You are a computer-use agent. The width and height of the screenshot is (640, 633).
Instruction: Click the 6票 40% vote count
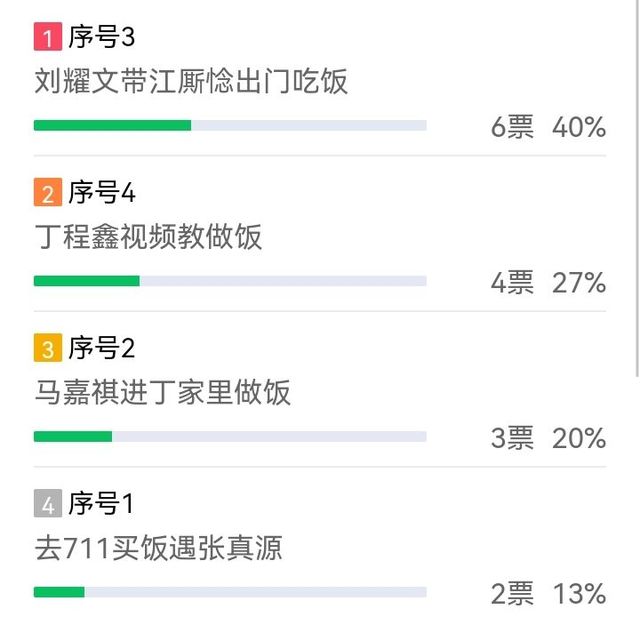[x=548, y=127]
